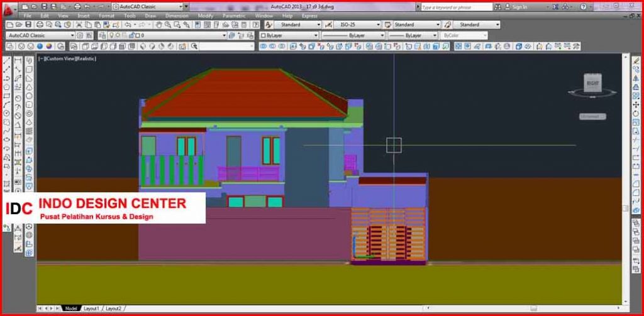Image resolution: width=644 pixels, height=316 pixels.
Task: Click the Help question mark on Standard toolbar
Action: click(255, 25)
